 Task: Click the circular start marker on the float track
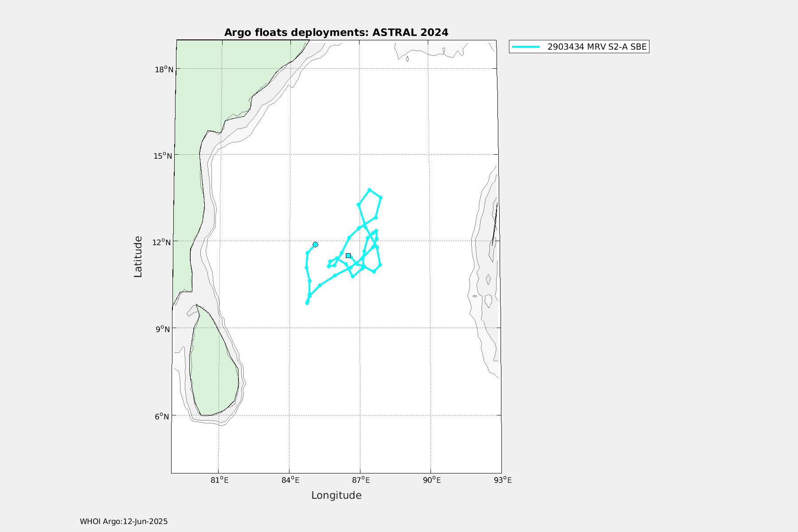pos(315,244)
